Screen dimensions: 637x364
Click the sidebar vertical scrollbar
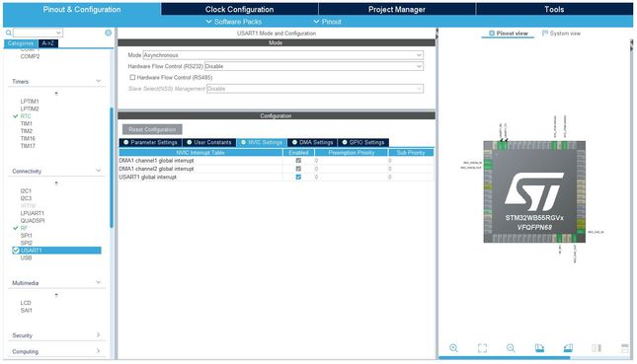click(112, 167)
